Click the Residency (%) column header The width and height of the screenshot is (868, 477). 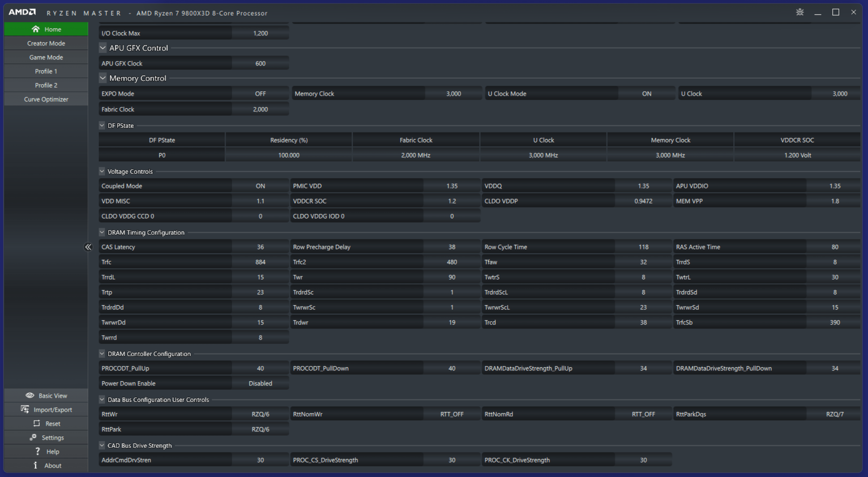(x=289, y=140)
